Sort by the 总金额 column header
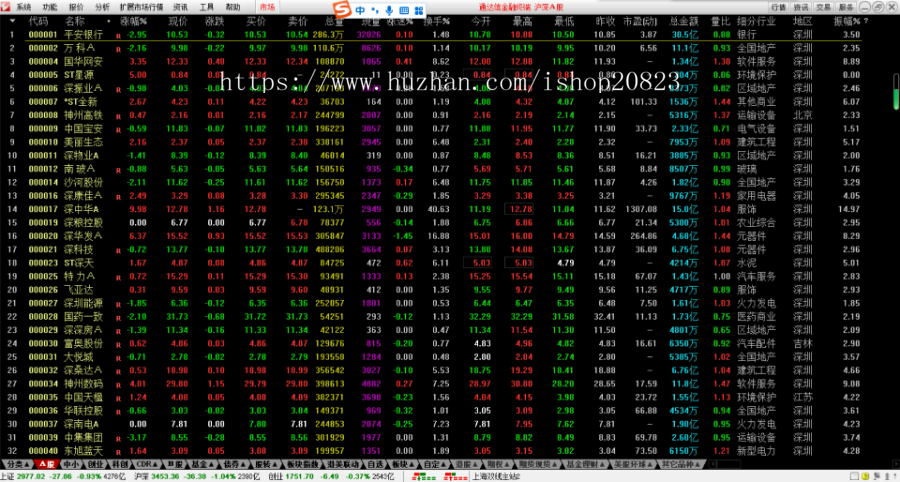Screen dimensions: 900x482 pos(684,21)
